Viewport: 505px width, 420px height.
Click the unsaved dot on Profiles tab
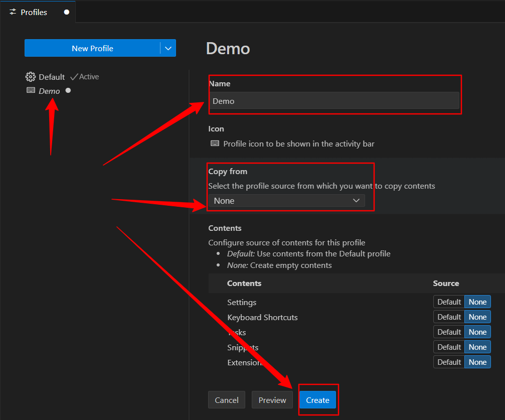(67, 12)
